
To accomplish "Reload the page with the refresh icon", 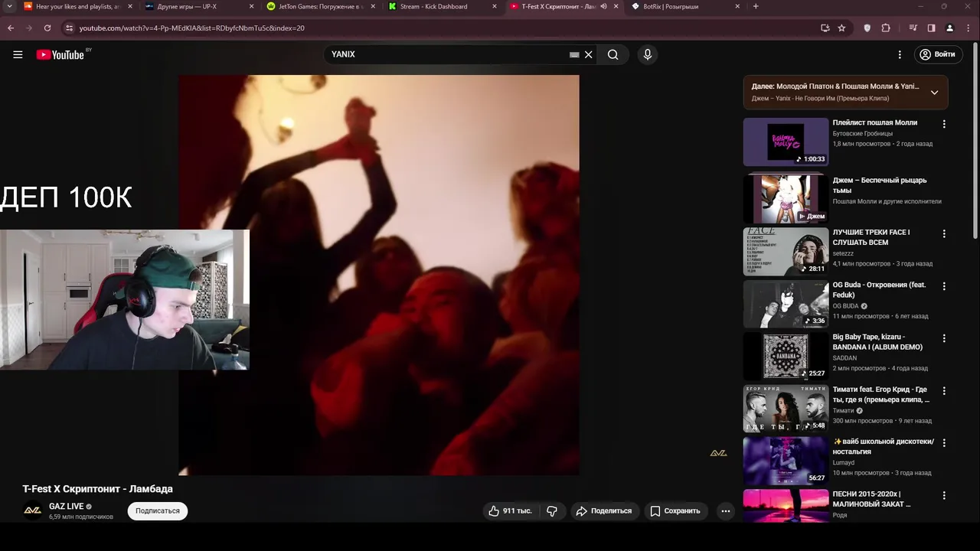I will click(47, 28).
